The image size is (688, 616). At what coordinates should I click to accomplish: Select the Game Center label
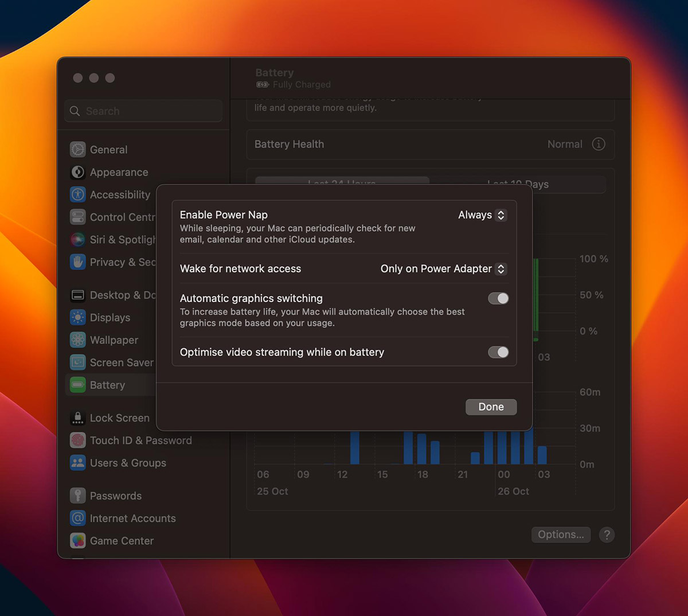click(122, 541)
